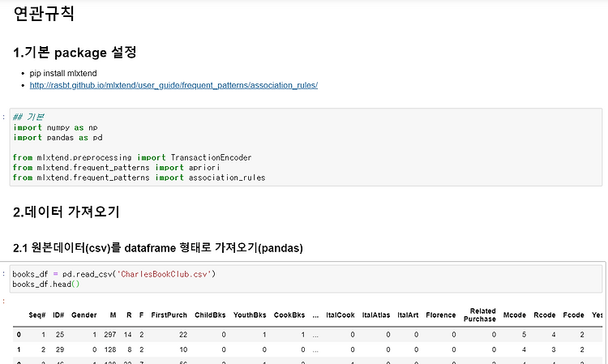Click the TransactionEncoder import line
This screenshot has height=364, width=608.
132,157
